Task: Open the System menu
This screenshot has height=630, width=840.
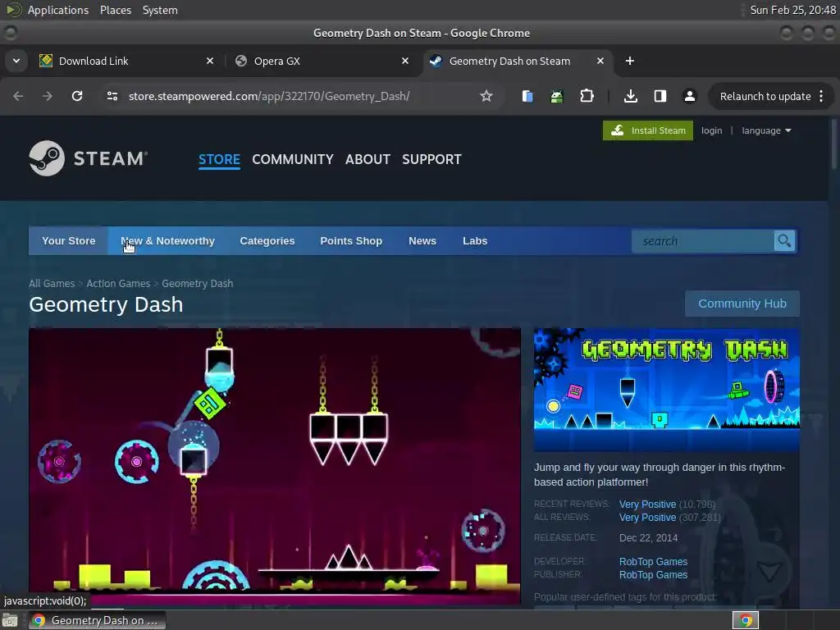Action: [x=160, y=10]
